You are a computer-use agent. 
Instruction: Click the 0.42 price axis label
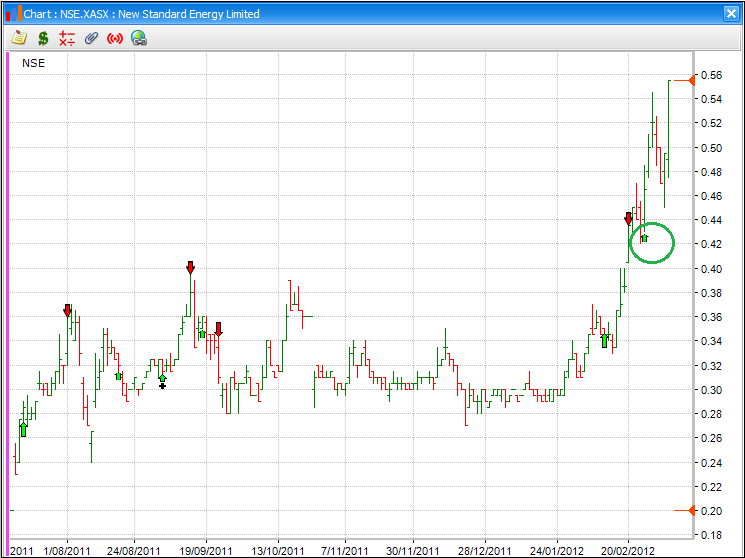[711, 244]
